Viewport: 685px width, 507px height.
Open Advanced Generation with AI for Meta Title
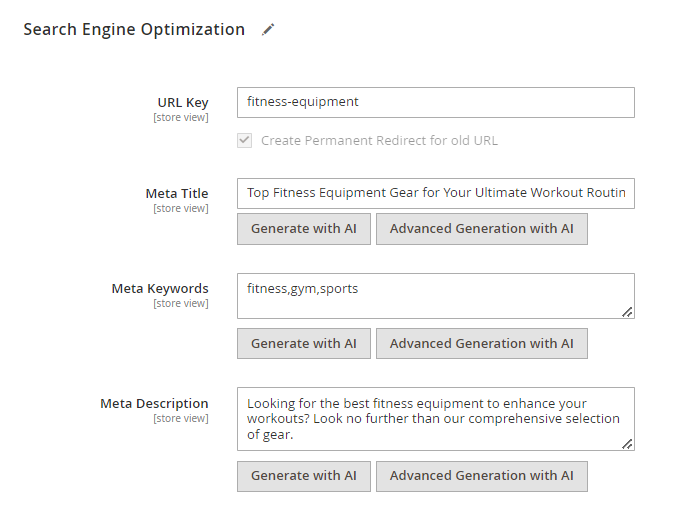pyautogui.click(x=481, y=229)
